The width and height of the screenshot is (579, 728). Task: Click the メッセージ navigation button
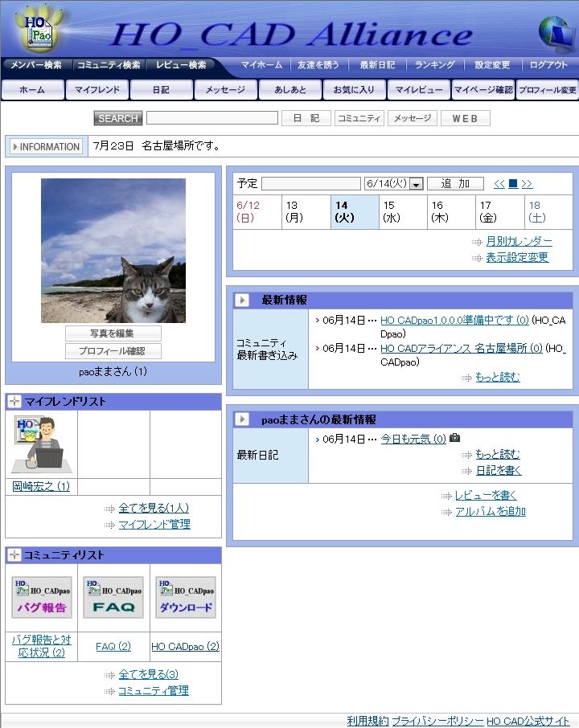click(225, 90)
